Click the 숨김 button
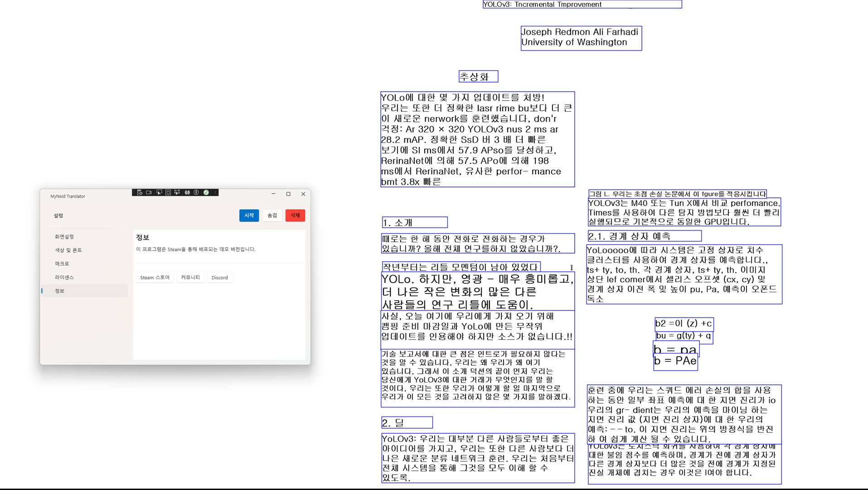 [272, 216]
